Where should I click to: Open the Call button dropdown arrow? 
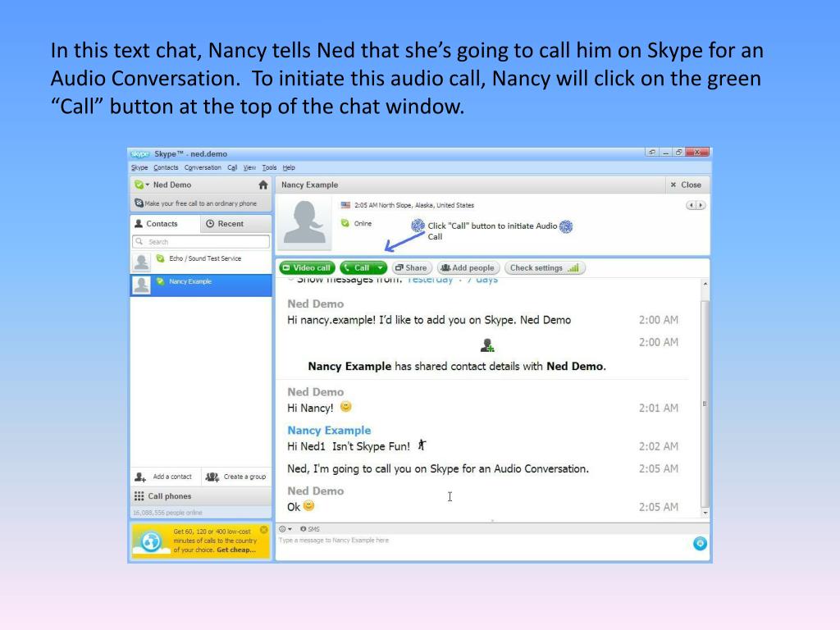coord(381,267)
